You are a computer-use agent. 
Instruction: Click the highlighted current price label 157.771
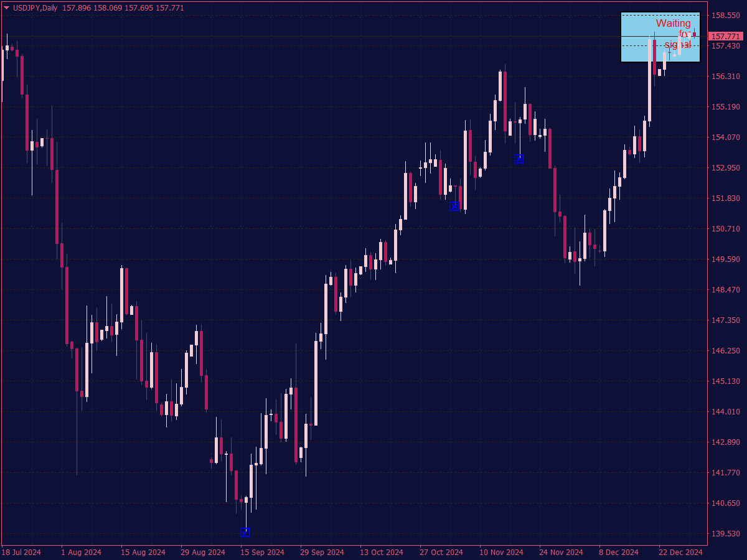725,37
